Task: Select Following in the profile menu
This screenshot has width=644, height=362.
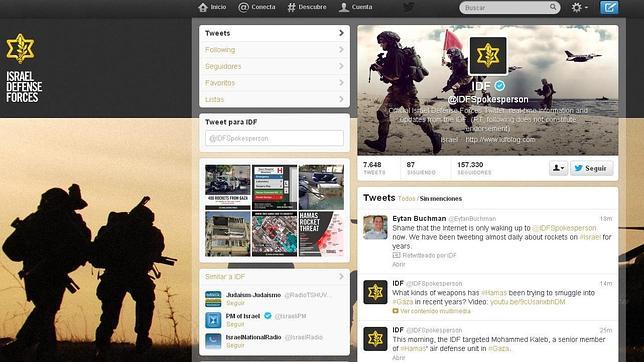Action: click(274, 50)
